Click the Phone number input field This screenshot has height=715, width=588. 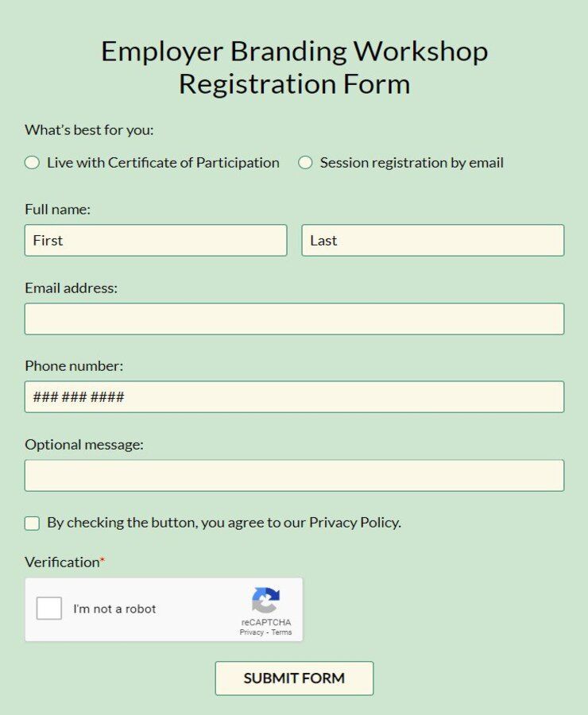click(294, 396)
